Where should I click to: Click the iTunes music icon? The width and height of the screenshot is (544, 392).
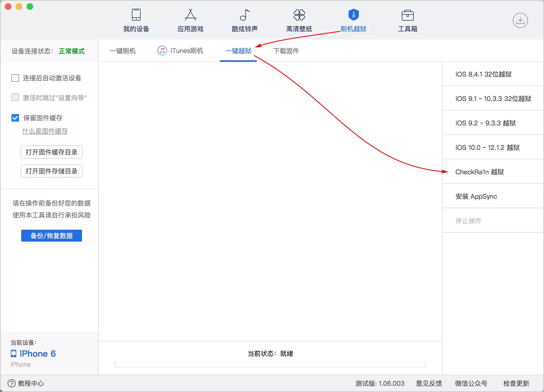[162, 50]
